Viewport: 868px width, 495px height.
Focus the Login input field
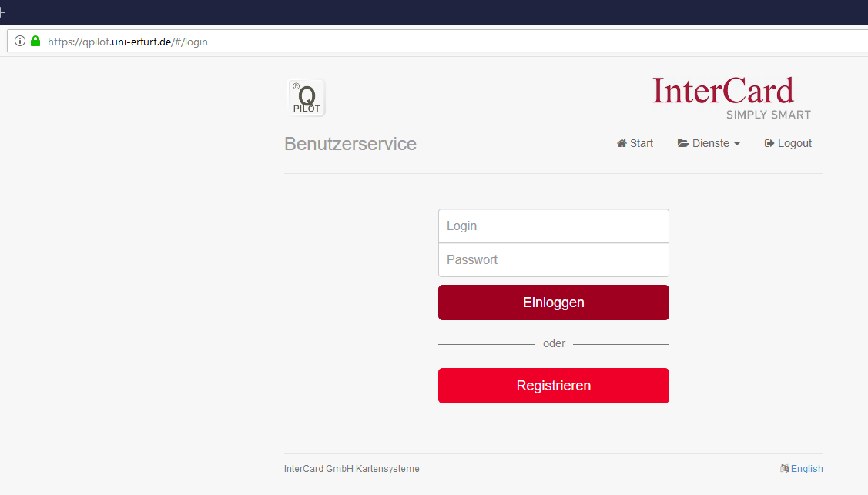pyautogui.click(x=553, y=226)
